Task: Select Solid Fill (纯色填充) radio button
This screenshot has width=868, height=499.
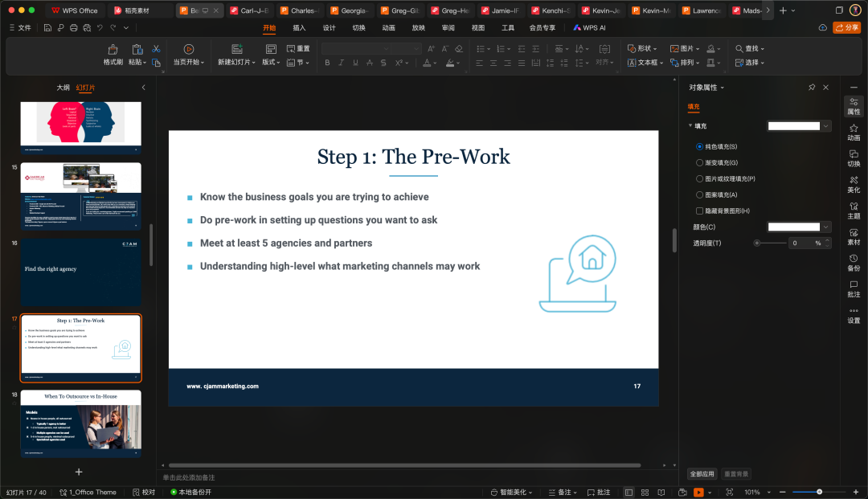Action: pos(699,146)
